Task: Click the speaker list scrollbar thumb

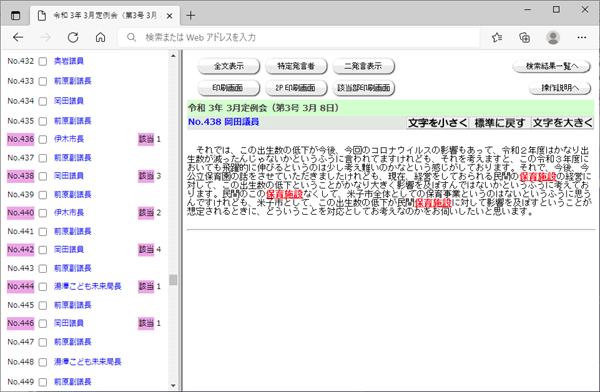Action: [173, 280]
